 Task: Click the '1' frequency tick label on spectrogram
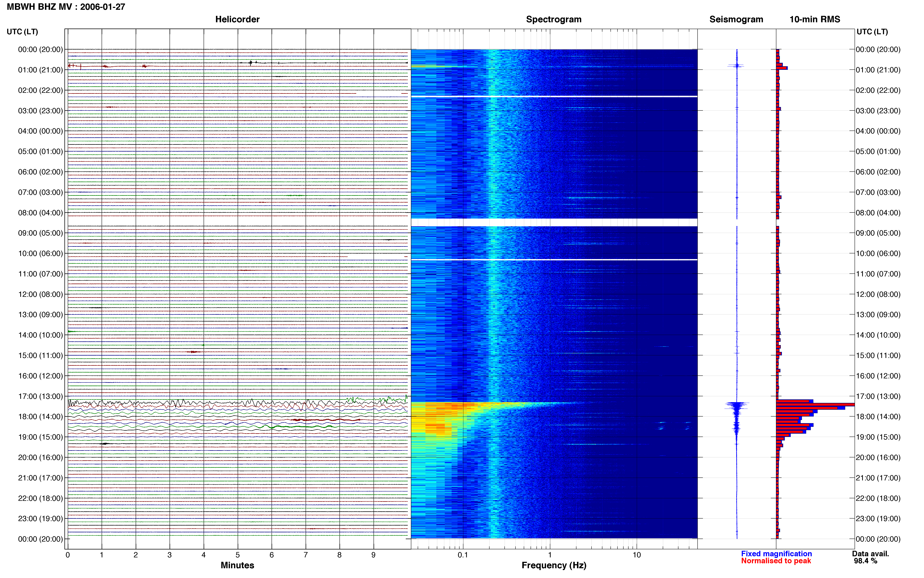coord(550,555)
